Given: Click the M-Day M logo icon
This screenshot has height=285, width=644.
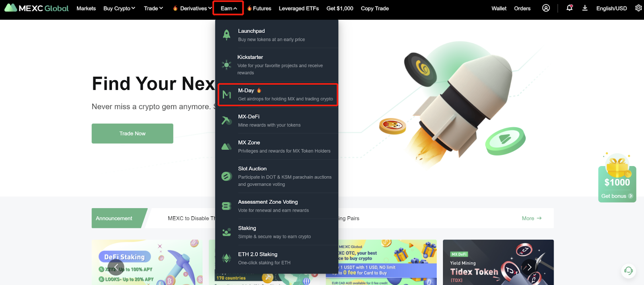Looking at the screenshot, I should (227, 94).
